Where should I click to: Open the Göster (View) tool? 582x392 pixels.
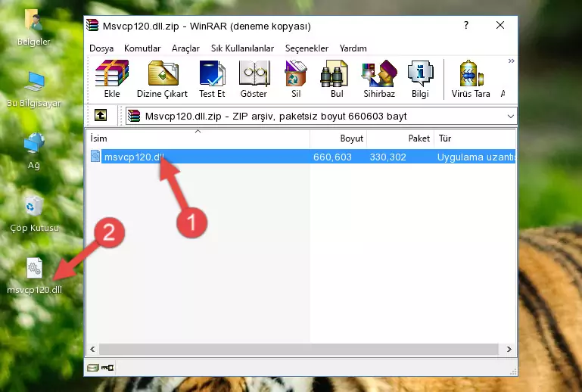(x=254, y=79)
